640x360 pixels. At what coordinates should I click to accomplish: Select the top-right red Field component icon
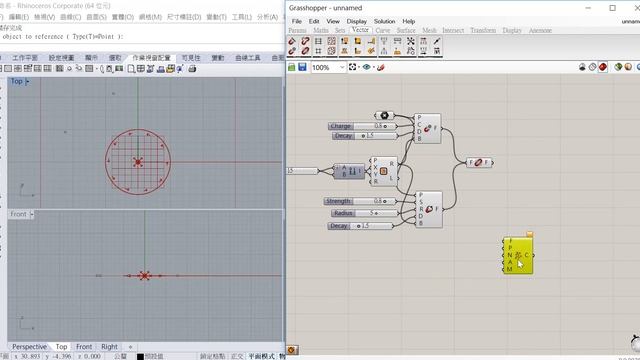pyautogui.click(x=305, y=41)
